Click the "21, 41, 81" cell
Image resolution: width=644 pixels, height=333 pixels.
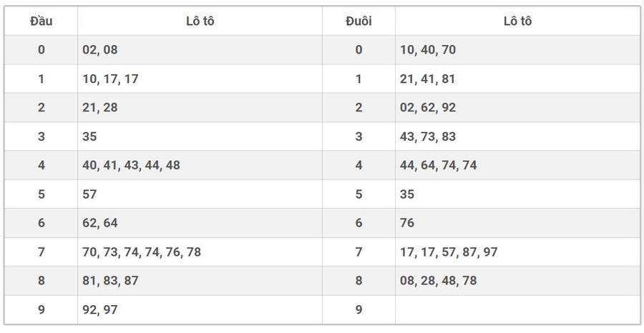[428, 79]
